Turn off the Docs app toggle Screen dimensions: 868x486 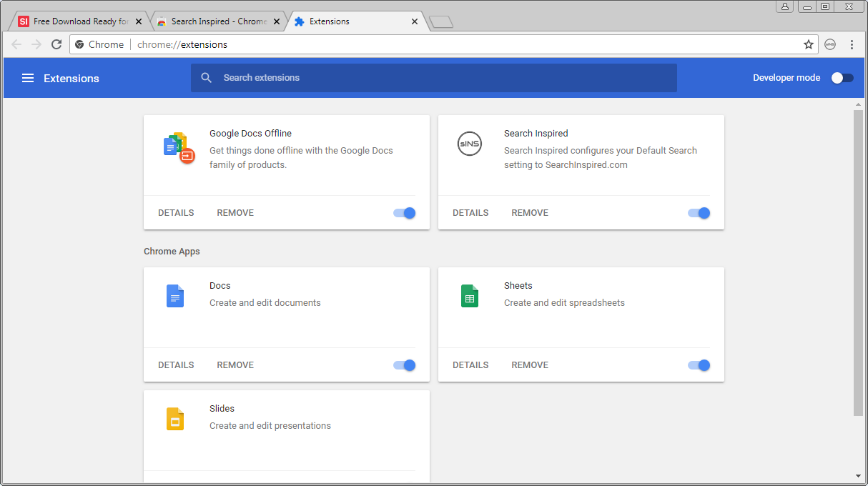click(x=405, y=365)
